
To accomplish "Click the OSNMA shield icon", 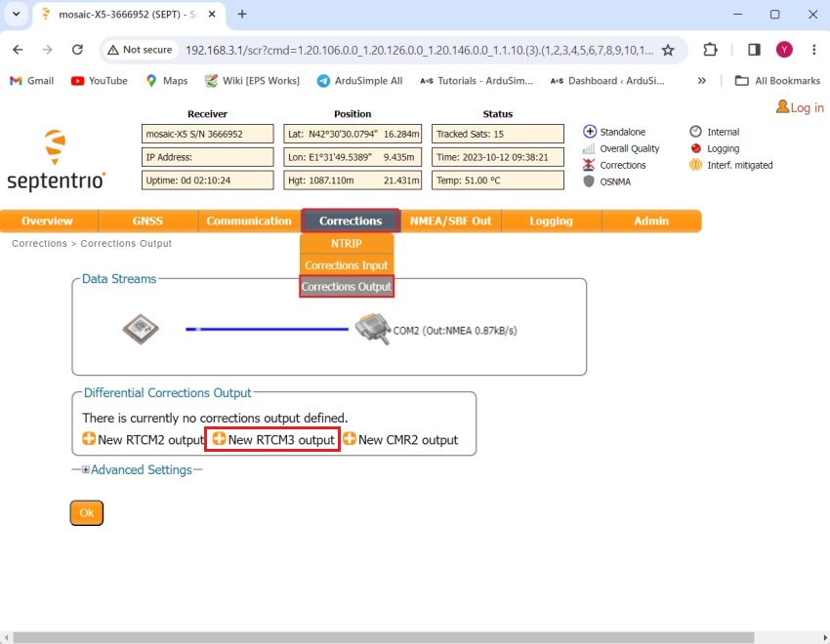I will 590,181.
